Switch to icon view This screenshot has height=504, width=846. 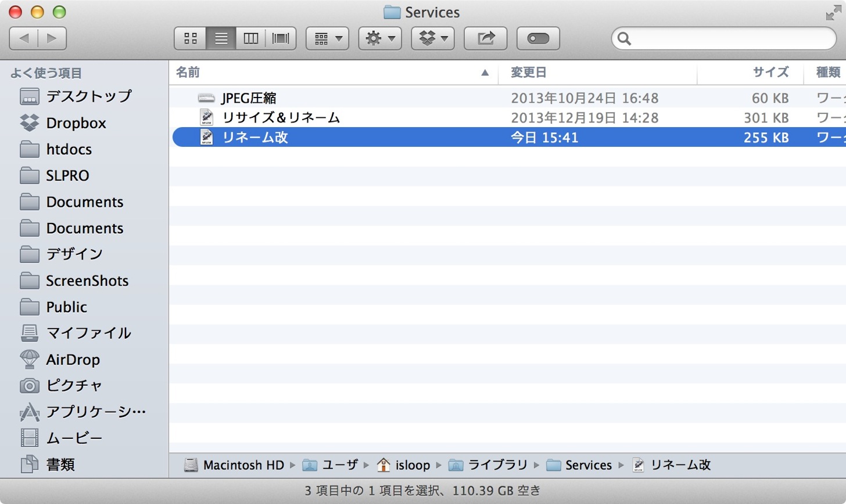[x=191, y=38]
